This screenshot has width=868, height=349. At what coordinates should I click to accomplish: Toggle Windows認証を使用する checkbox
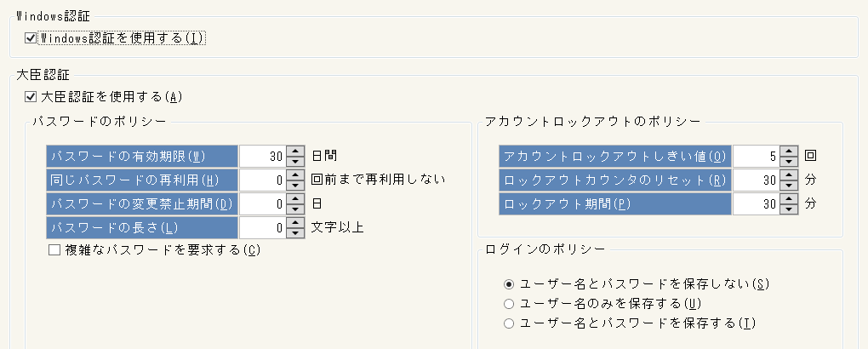(31, 37)
